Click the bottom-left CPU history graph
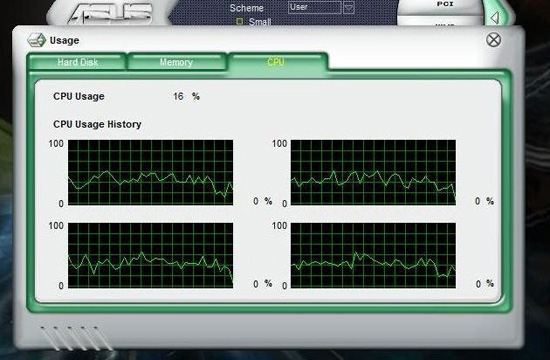The height and width of the screenshot is (360, 550). [150, 255]
